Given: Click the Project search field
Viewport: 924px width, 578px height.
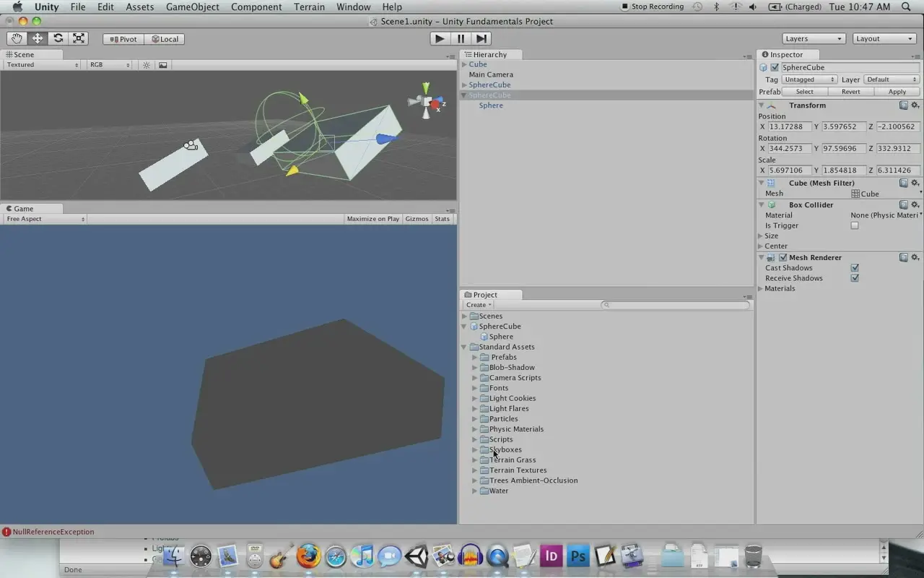Looking at the screenshot, I should point(675,305).
